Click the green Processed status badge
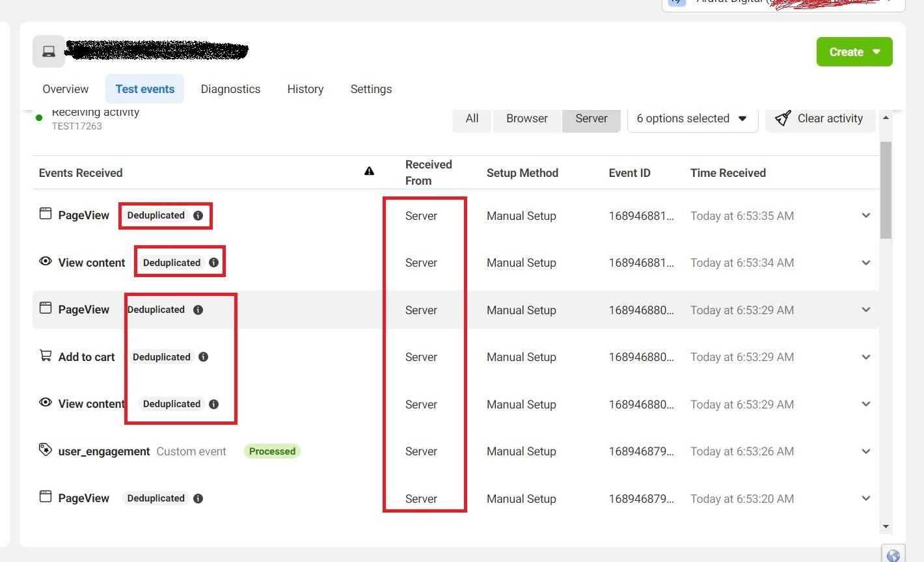Viewport: 924px width, 562px height. [272, 451]
